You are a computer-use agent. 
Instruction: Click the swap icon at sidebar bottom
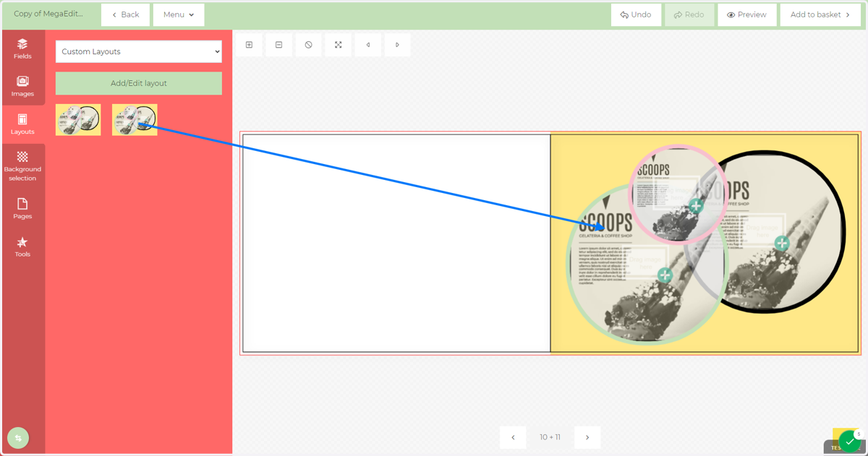[x=18, y=438]
